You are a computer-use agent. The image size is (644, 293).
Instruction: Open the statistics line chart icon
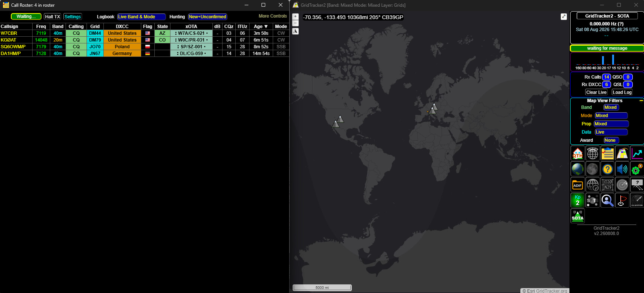click(637, 153)
